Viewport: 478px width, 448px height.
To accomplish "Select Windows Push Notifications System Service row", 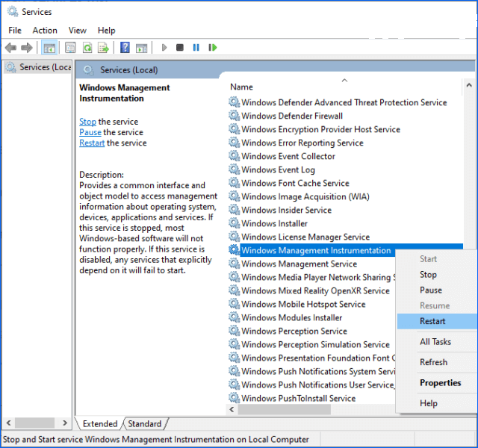I will tap(318, 371).
